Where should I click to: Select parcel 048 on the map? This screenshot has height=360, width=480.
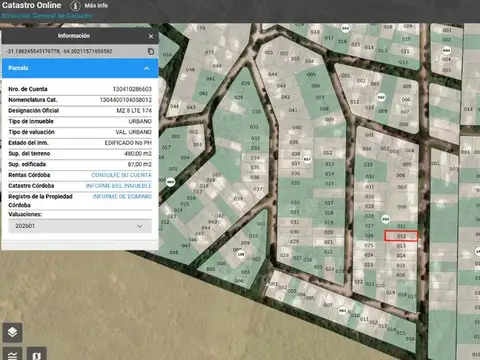pyautogui.click(x=174, y=252)
